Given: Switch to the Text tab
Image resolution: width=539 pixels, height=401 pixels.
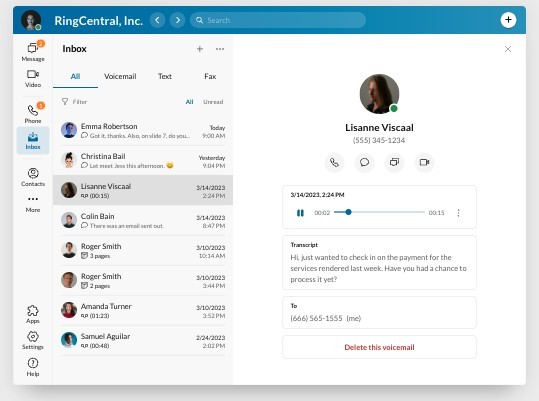Looking at the screenshot, I should [165, 77].
